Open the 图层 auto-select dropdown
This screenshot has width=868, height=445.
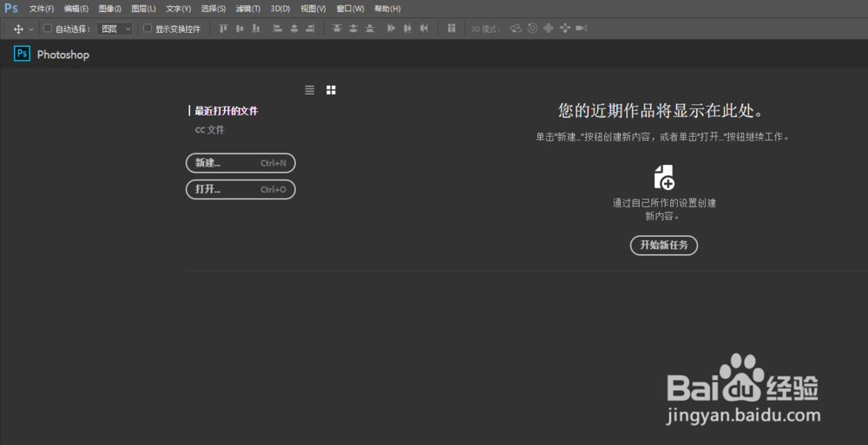115,29
